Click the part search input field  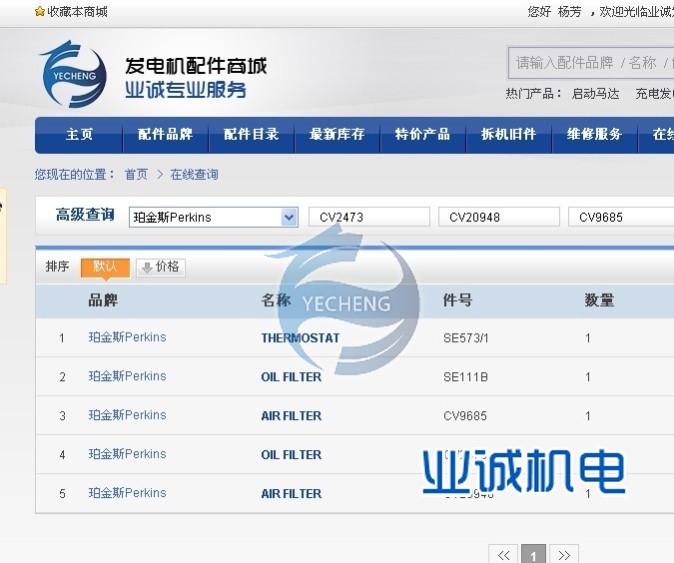point(590,63)
